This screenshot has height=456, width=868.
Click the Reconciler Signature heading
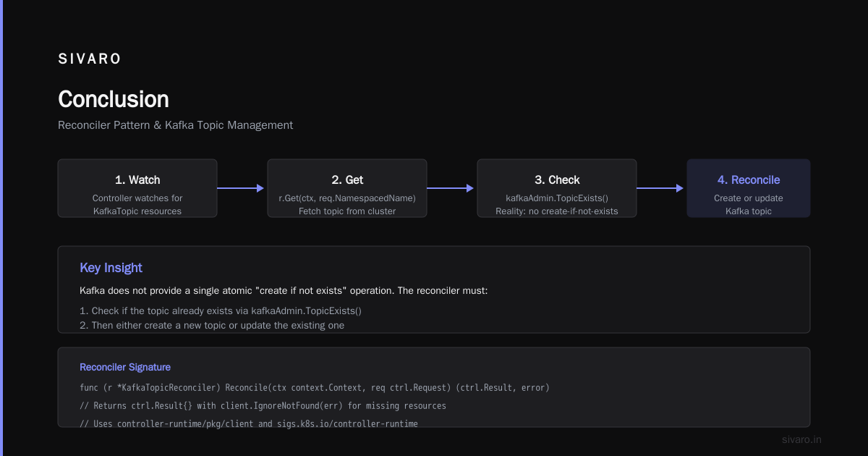125,367
